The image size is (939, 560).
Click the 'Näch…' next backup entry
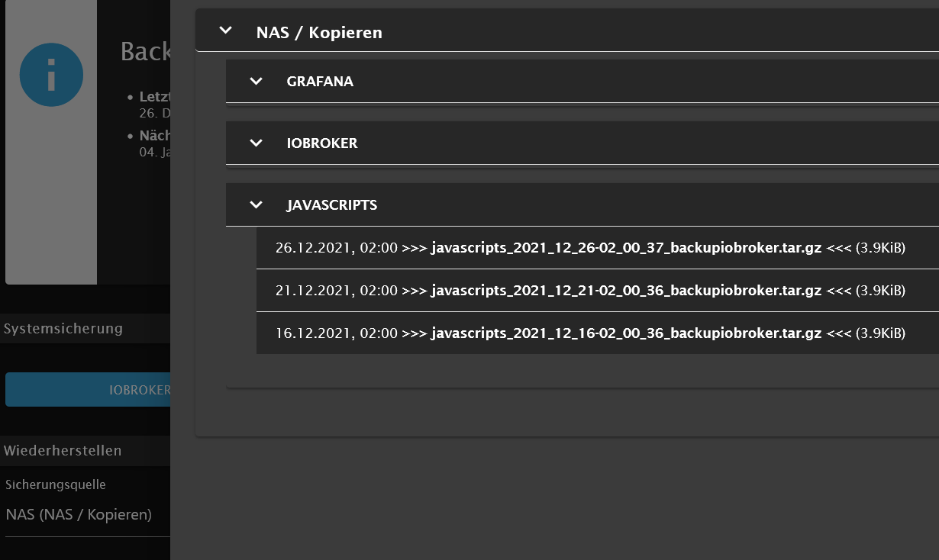(x=153, y=136)
